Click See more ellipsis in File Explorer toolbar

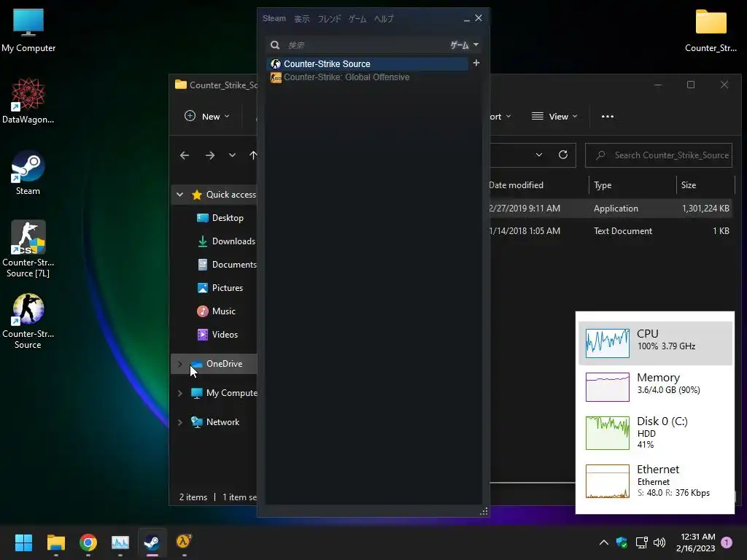tap(608, 116)
